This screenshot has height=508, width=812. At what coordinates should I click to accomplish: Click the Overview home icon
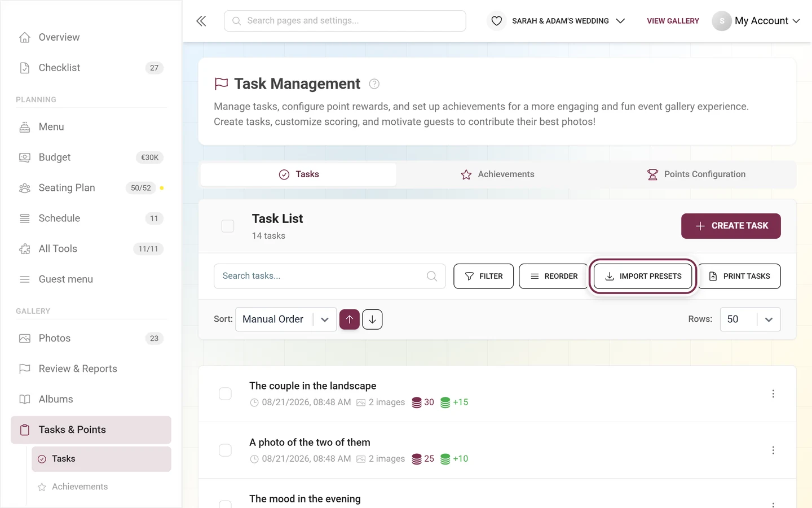click(x=25, y=37)
